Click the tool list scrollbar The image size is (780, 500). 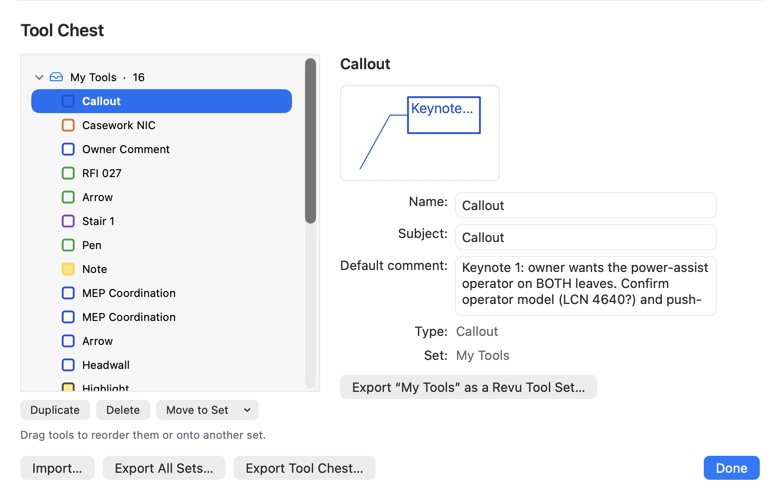pos(310,141)
